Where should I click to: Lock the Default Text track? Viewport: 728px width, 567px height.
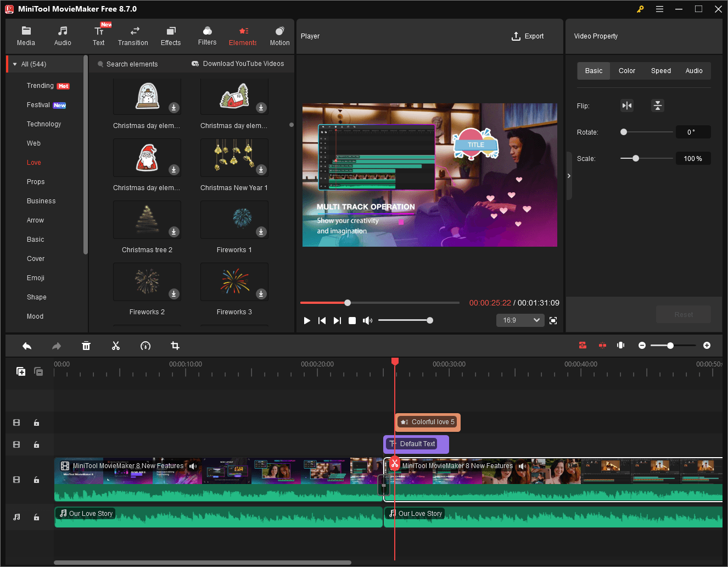[x=36, y=444]
